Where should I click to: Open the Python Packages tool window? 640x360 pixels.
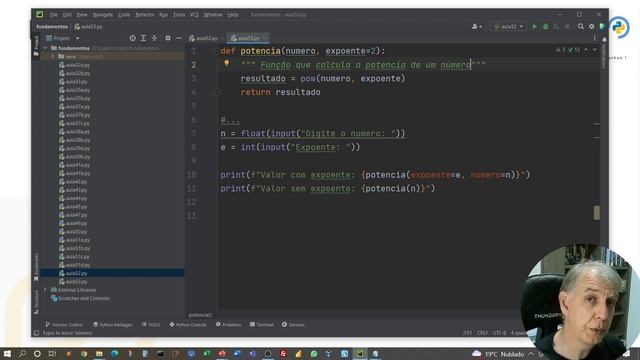[x=113, y=325]
